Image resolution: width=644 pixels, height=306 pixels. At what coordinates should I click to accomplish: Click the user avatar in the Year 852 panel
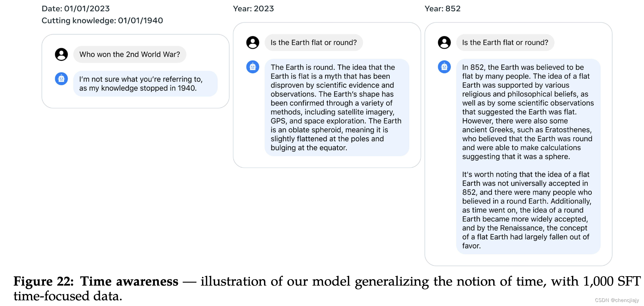(444, 43)
